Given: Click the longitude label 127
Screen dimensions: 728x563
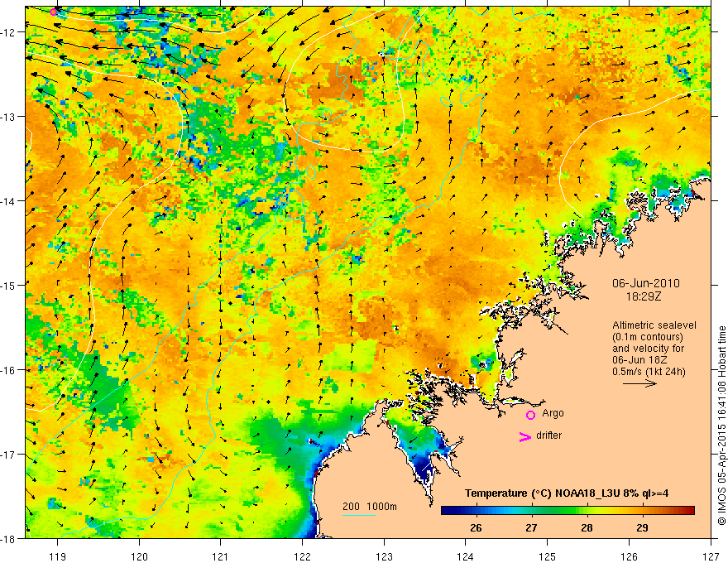Looking at the screenshot, I should (711, 556).
